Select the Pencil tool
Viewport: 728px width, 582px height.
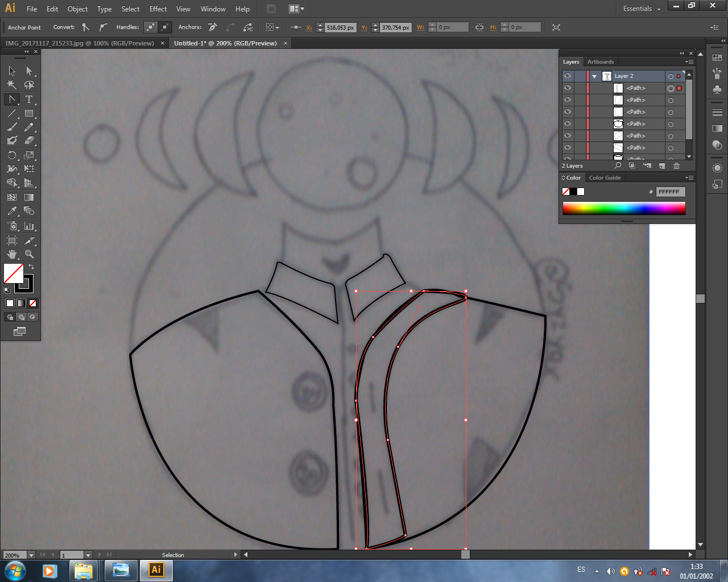(x=29, y=127)
